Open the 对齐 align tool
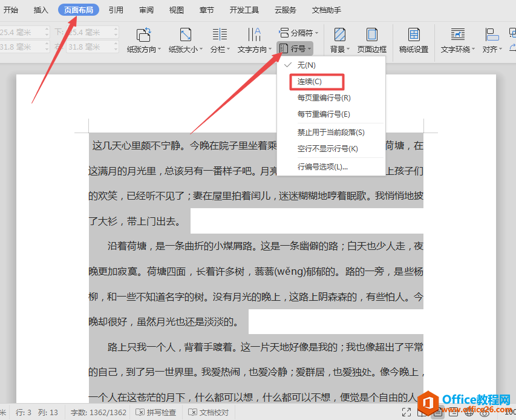The height and width of the screenshot is (420, 516). point(492,34)
